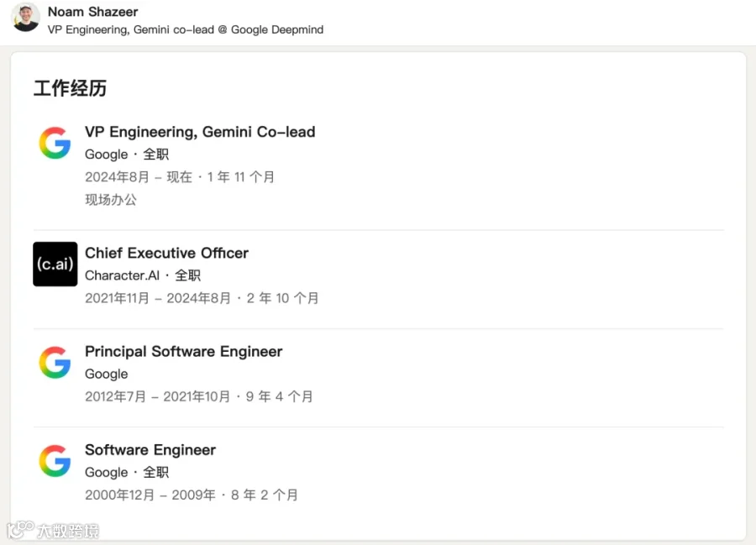The height and width of the screenshot is (545, 756).
Task: Click the Character.AI company name text
Action: pos(122,275)
